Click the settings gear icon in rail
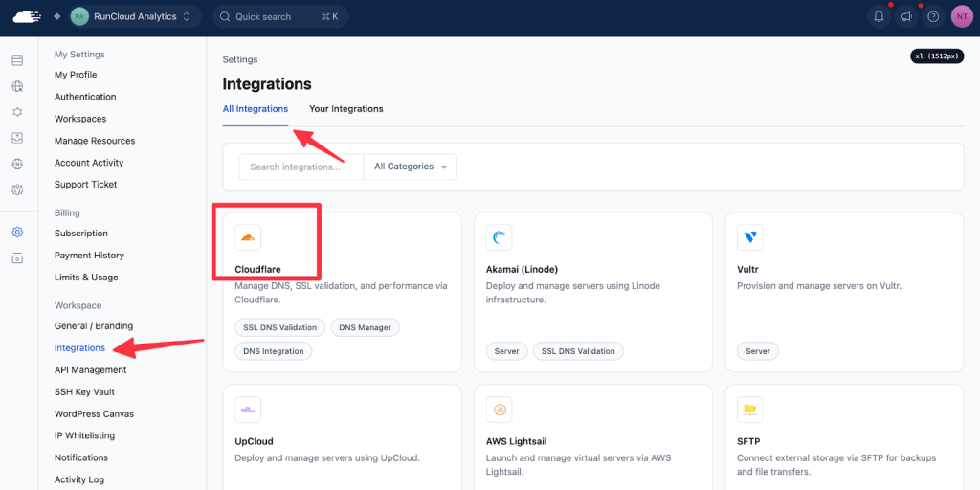The image size is (980, 490). 17,233
